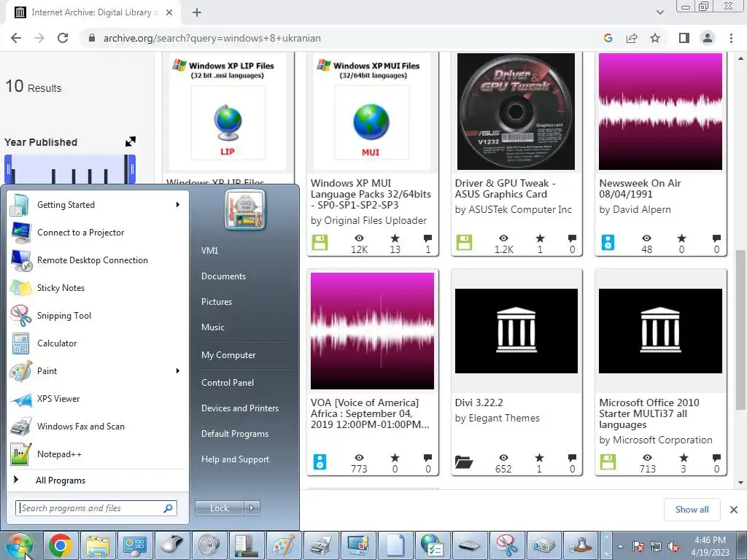
Task: Expand the Paint recent files arrow
Action: 178,371
